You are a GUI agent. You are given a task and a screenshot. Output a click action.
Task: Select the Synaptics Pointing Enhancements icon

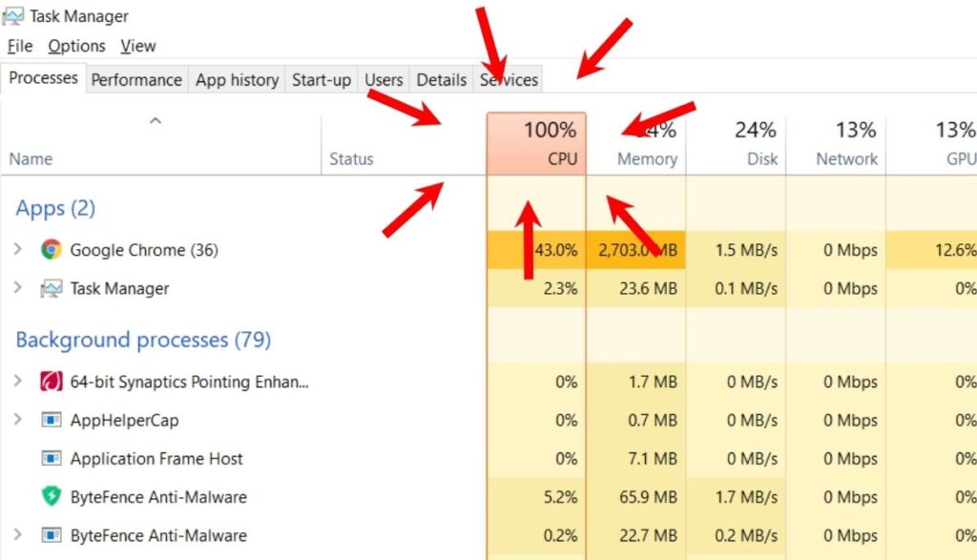pos(50,381)
